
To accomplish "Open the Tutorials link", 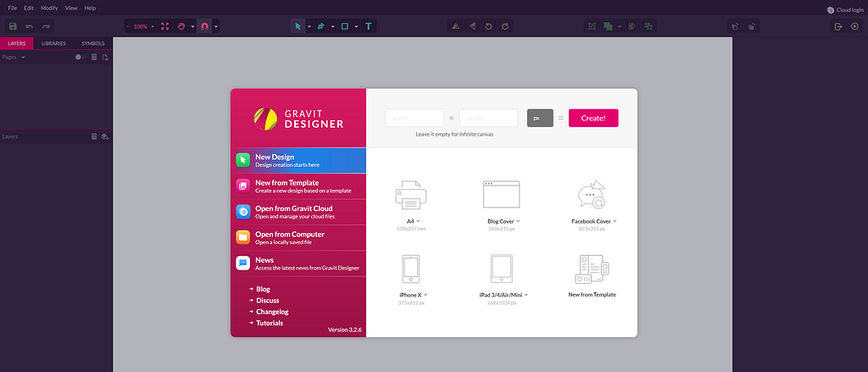I will point(270,323).
